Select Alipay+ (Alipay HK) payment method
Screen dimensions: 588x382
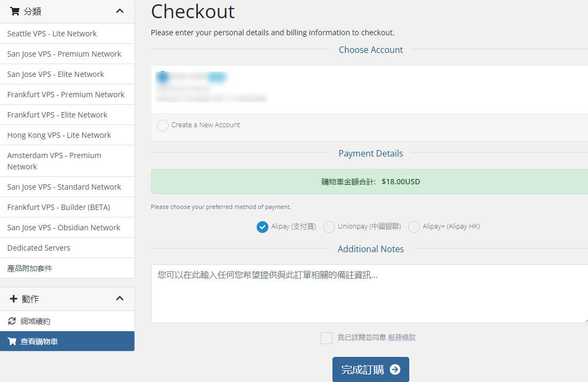[414, 227]
